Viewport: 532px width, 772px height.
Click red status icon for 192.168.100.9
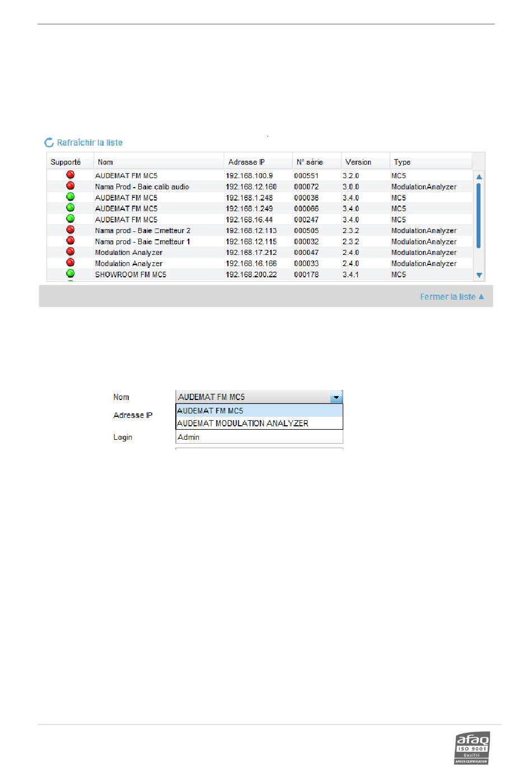(x=71, y=175)
